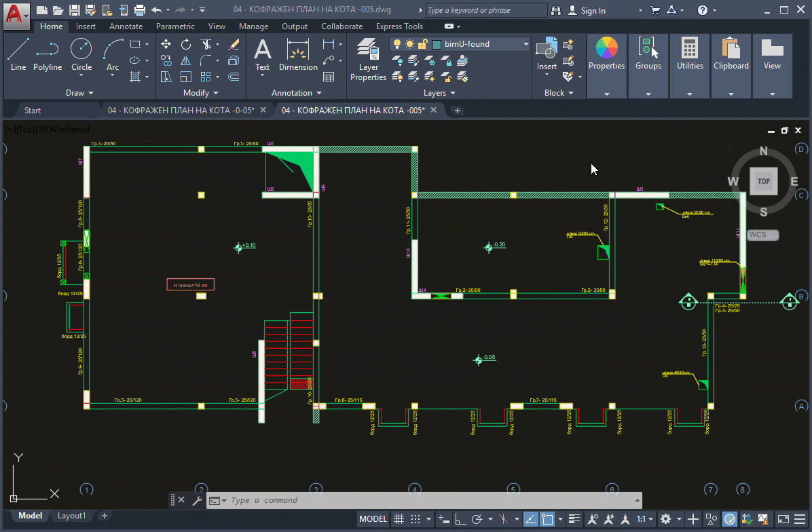Switch to the Layout1 tab

[x=71, y=516]
